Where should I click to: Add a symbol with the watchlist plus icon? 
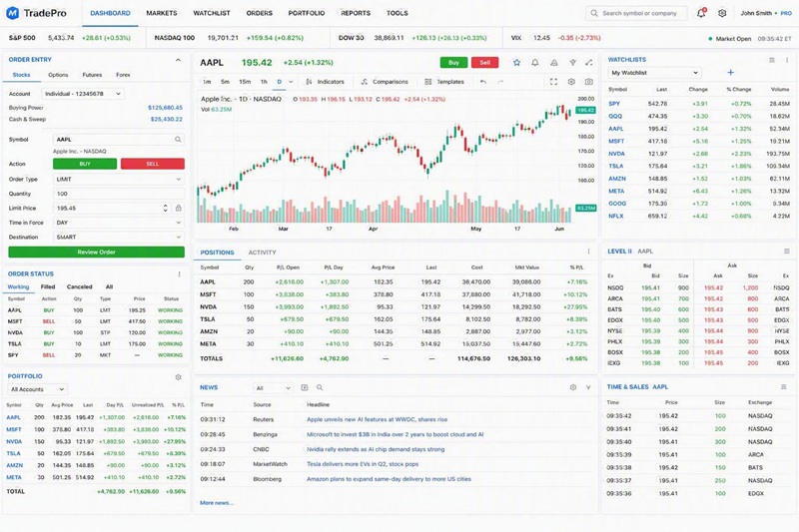coord(730,72)
